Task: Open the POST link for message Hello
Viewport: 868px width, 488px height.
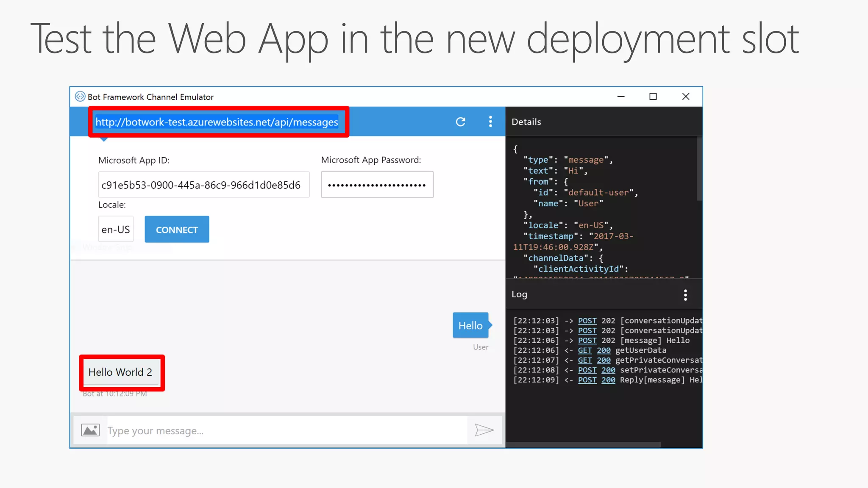Action: click(587, 341)
